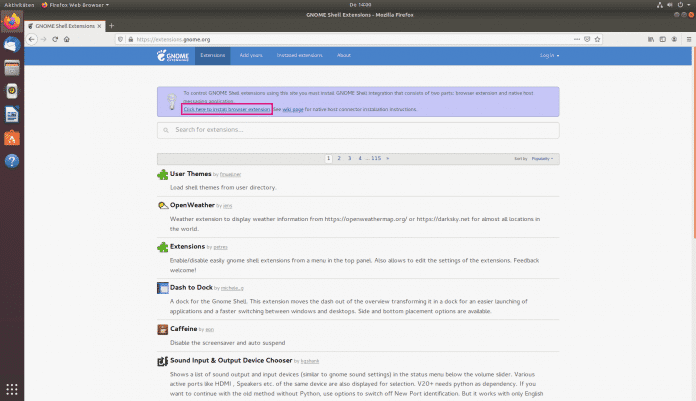The height and width of the screenshot is (401, 696).
Task: Open the Popularity sort dropdown
Action: 542,158
